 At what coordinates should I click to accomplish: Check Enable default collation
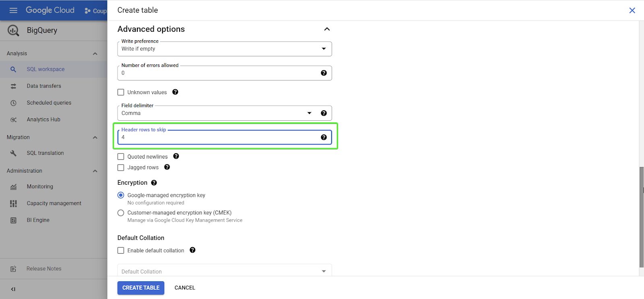[x=121, y=250]
